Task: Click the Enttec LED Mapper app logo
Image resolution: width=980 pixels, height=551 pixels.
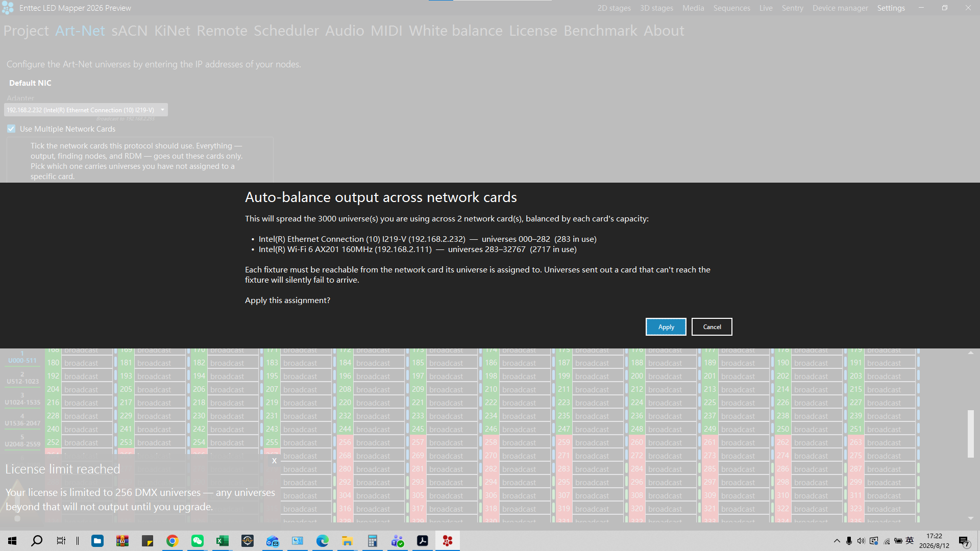Action: point(8,8)
